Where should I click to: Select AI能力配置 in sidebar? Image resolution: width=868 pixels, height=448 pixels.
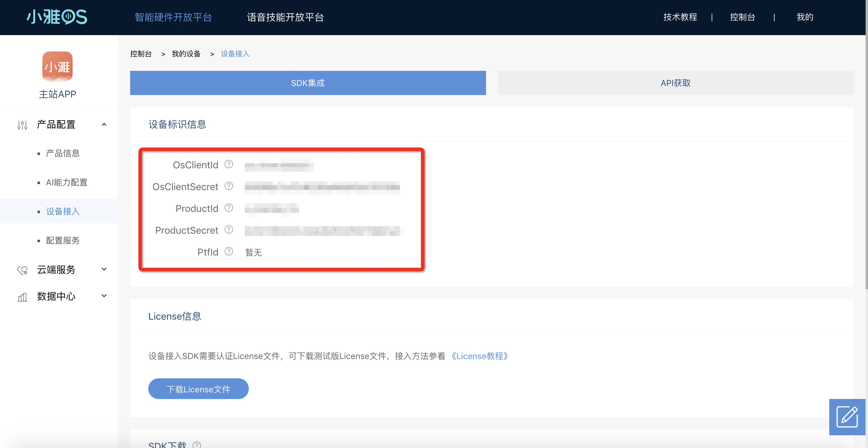coord(67,182)
